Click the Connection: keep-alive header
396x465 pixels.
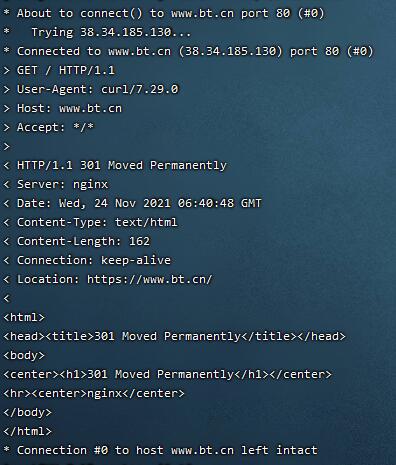(x=94, y=260)
